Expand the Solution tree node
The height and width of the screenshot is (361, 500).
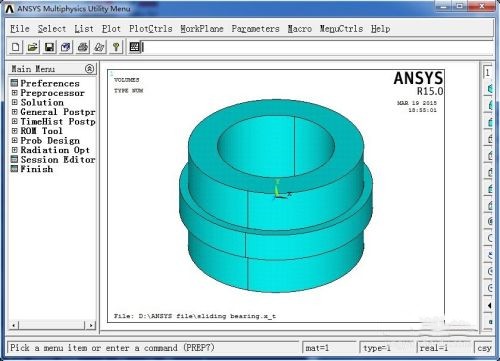click(14, 102)
